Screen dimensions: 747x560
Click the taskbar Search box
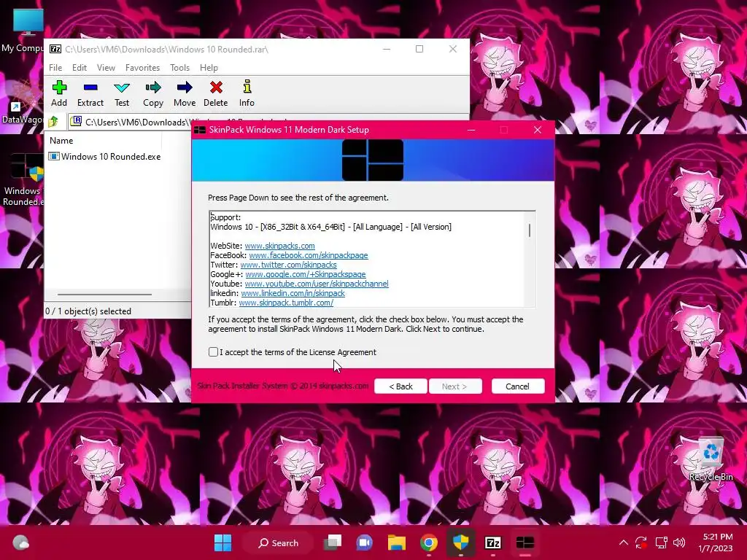click(278, 542)
